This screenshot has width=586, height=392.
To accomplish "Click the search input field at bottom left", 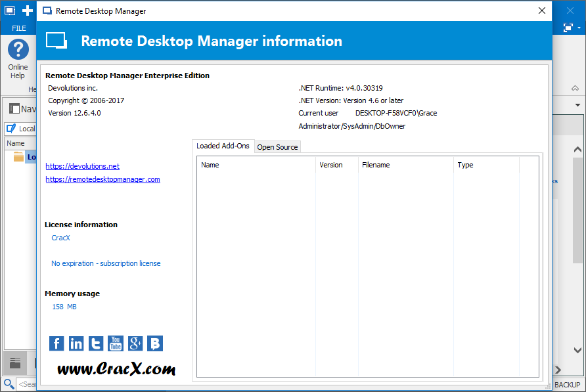I will click(x=27, y=384).
